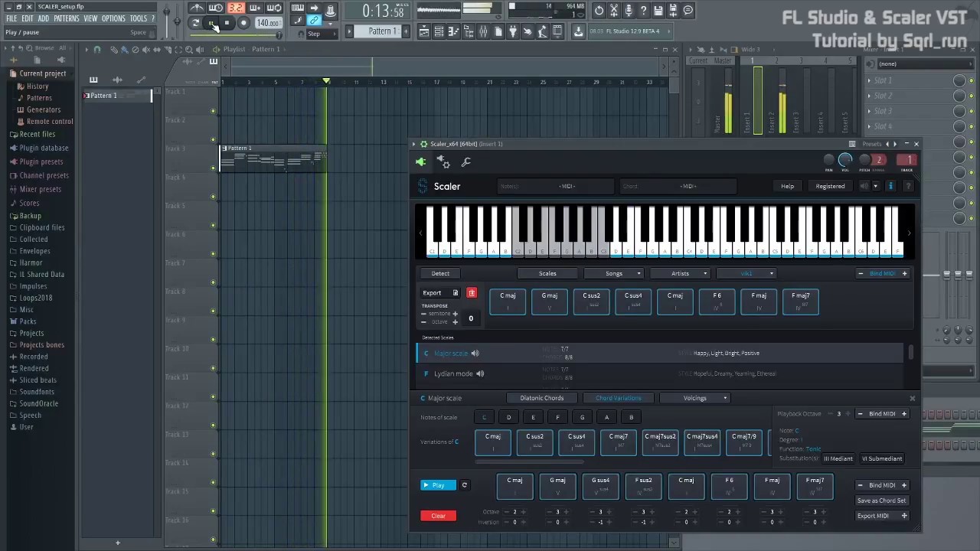Open the Voicings dropdown
Viewport: 980px width, 551px height.
point(695,398)
